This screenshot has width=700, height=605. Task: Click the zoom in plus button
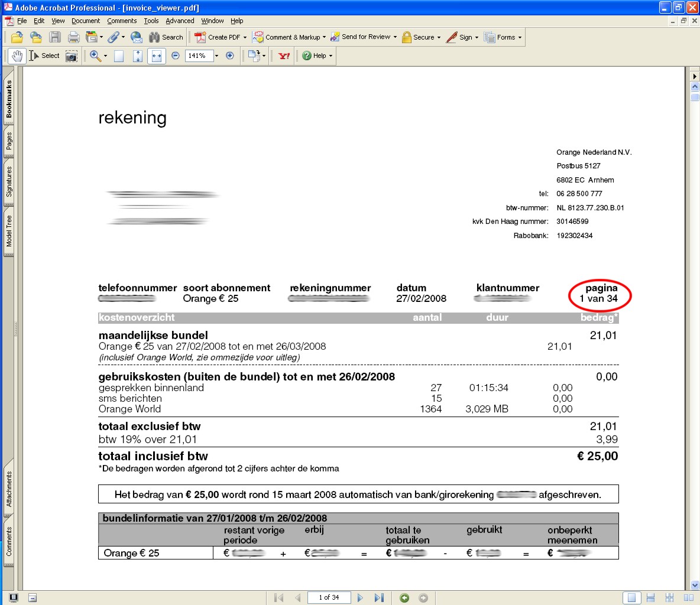pos(230,56)
